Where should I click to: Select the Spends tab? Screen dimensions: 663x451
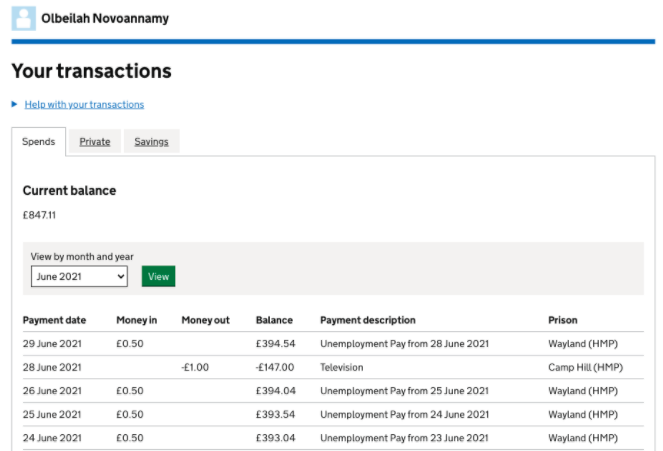(38, 142)
